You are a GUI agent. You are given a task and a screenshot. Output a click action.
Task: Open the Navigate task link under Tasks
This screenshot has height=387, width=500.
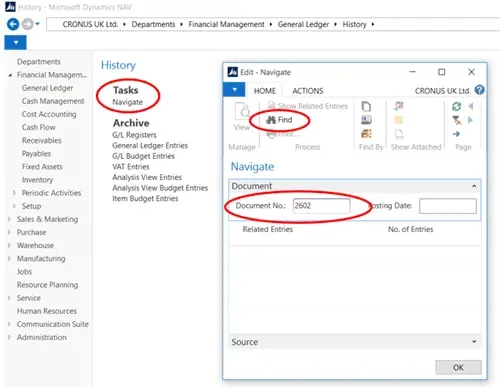(x=127, y=102)
